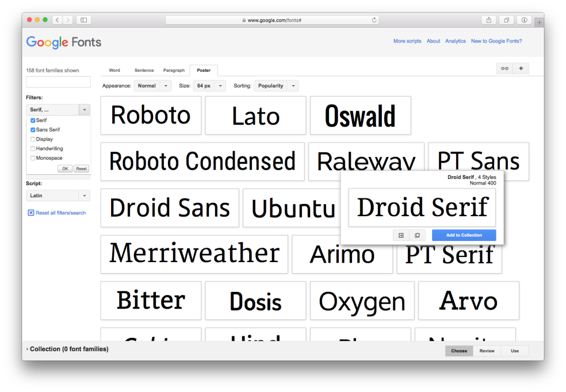The image size is (566, 392).
Task: Select the Lato font card
Action: pos(255,116)
